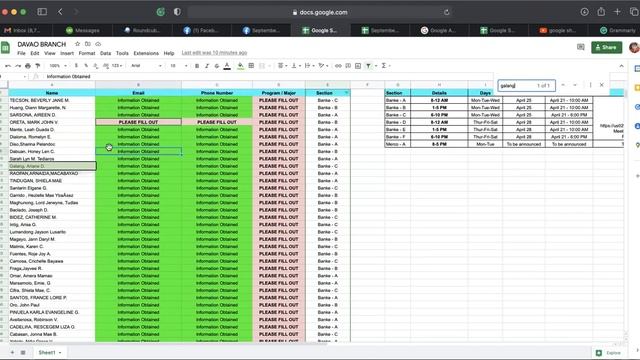Open the Extensions menu

tap(146, 53)
